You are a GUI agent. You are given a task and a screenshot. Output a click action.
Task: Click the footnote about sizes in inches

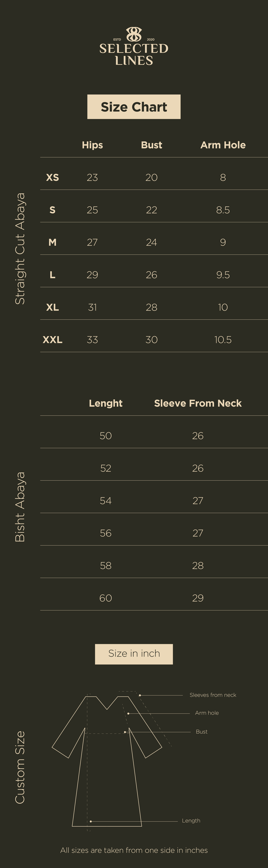coord(134,850)
